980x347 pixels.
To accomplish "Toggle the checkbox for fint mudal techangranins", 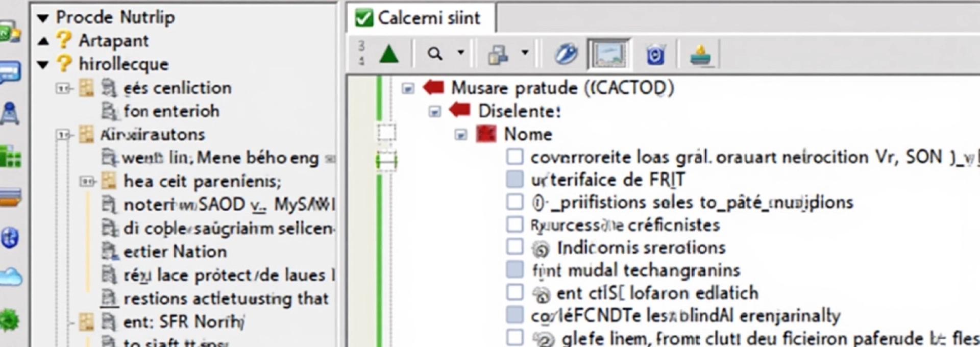I will click(514, 269).
